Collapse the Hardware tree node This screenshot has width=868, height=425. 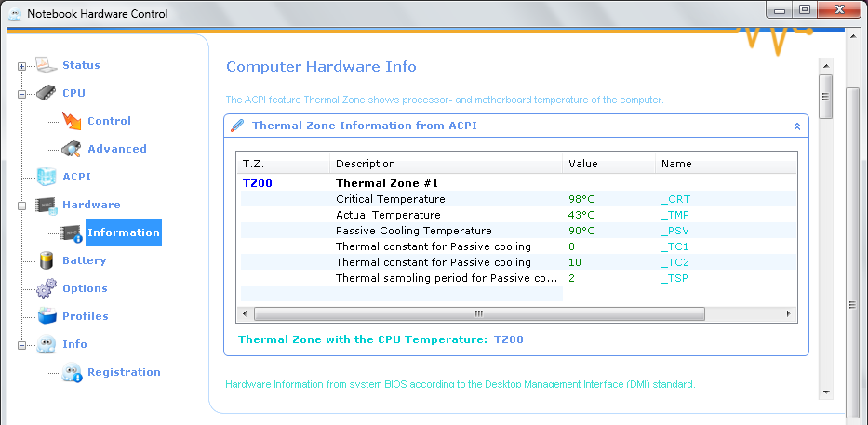(x=21, y=206)
